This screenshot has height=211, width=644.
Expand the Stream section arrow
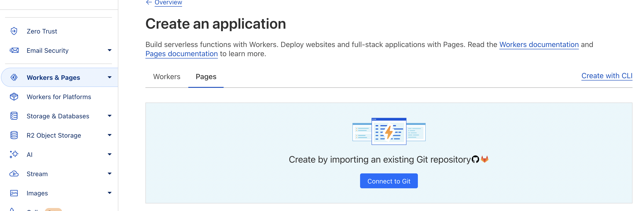(109, 173)
